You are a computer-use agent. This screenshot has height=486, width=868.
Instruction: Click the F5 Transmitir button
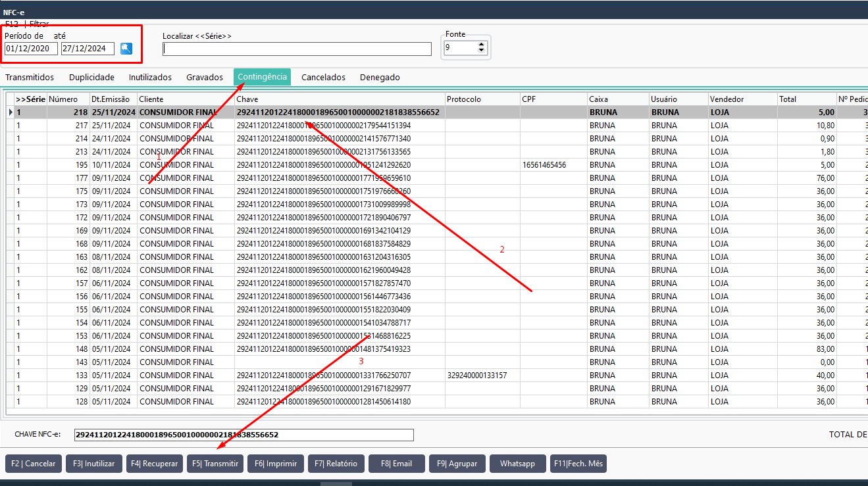pyautogui.click(x=215, y=464)
